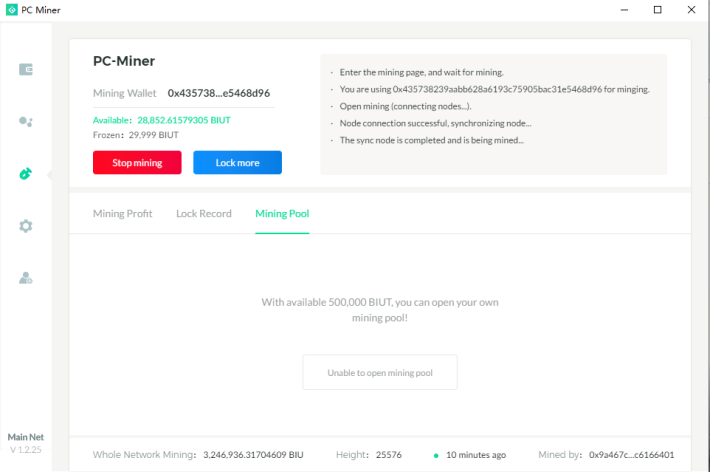Select the Mining Pool tab
This screenshot has width=710, height=472.
(x=282, y=213)
